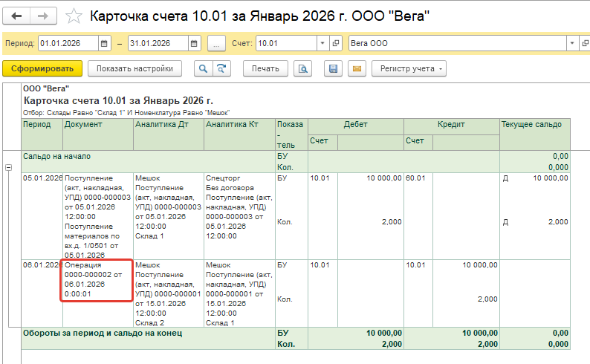
Task: Open the organization Вега ООО dropdown
Action: click(x=572, y=44)
